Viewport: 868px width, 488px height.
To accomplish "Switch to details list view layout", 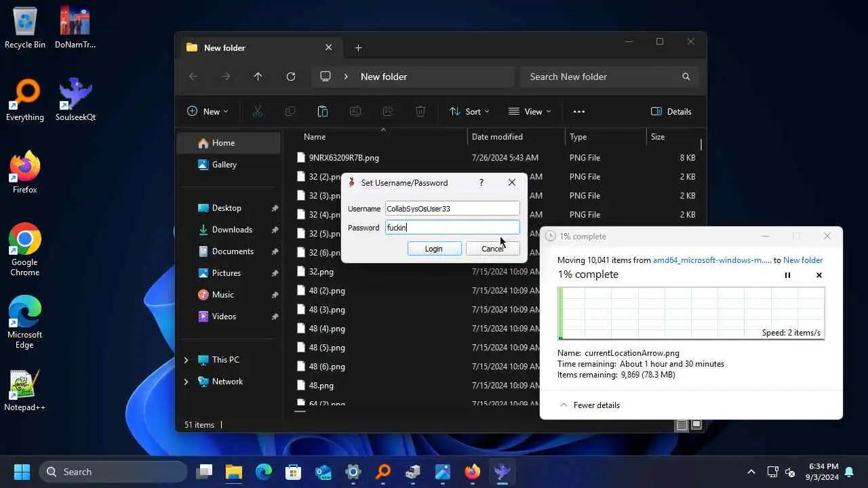I will click(682, 425).
